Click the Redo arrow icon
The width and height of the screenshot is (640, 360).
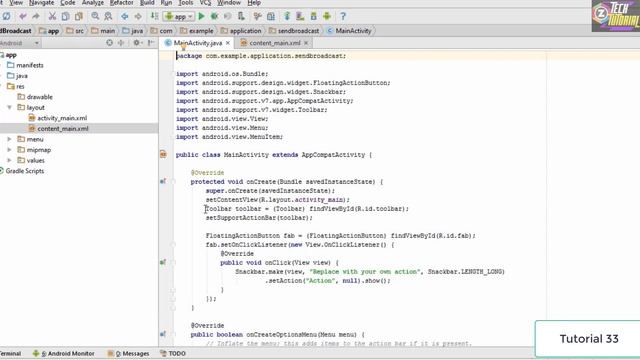point(36,16)
